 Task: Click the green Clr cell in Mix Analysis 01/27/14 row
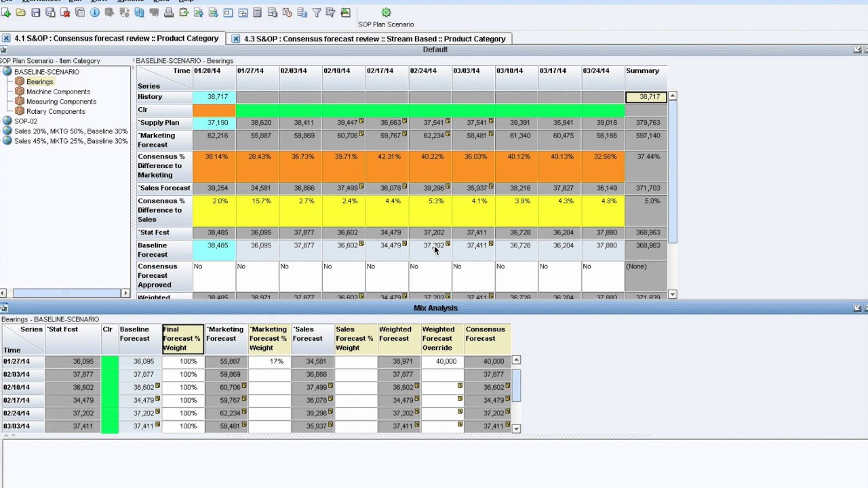click(110, 361)
